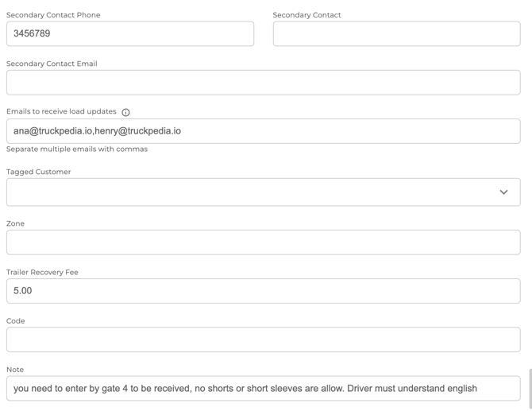Viewport: 532px width, 411px height.
Task: Click the Zone text input box
Action: (x=263, y=242)
